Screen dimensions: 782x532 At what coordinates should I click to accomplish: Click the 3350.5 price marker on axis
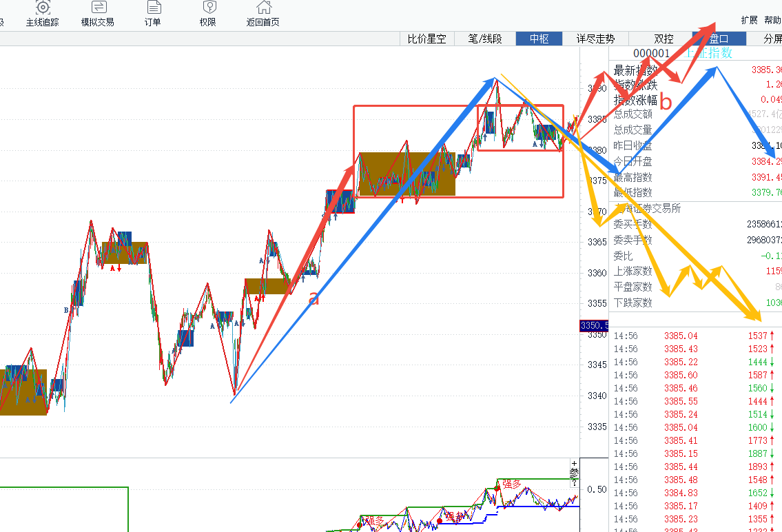coord(593,325)
